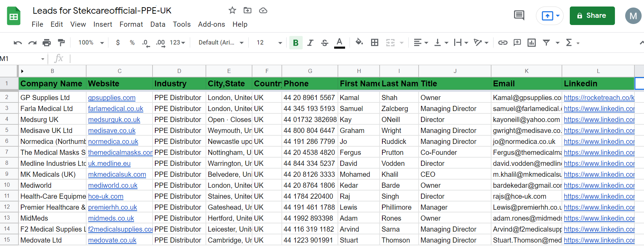Open the Tools menu
644x246 pixels.
pos(182,24)
